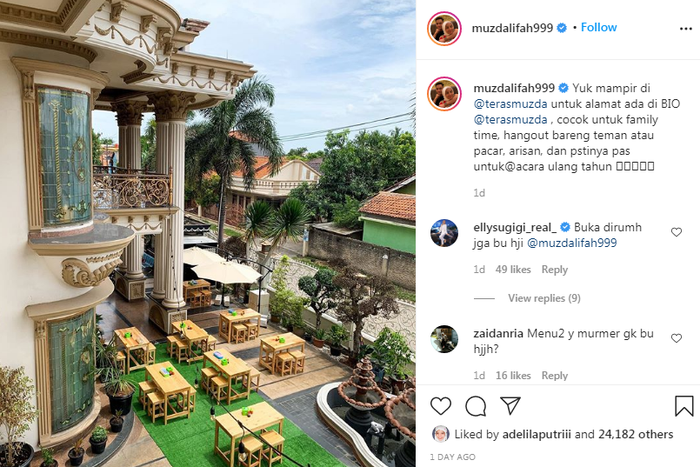Open the comment bubble icon
700x467 pixels.
[475, 406]
